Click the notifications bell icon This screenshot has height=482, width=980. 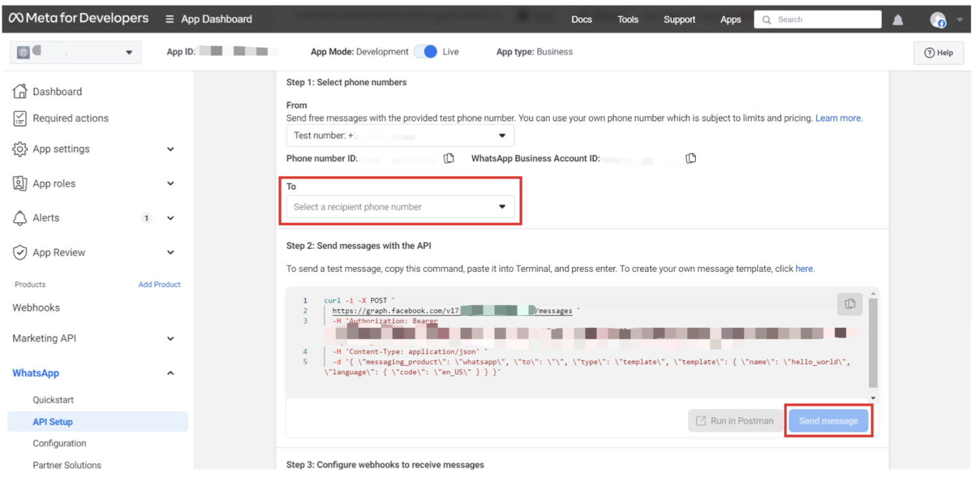click(x=898, y=20)
